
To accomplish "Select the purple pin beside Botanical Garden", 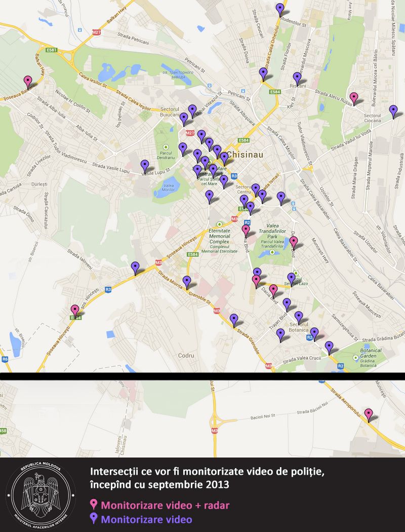I will point(330,347).
